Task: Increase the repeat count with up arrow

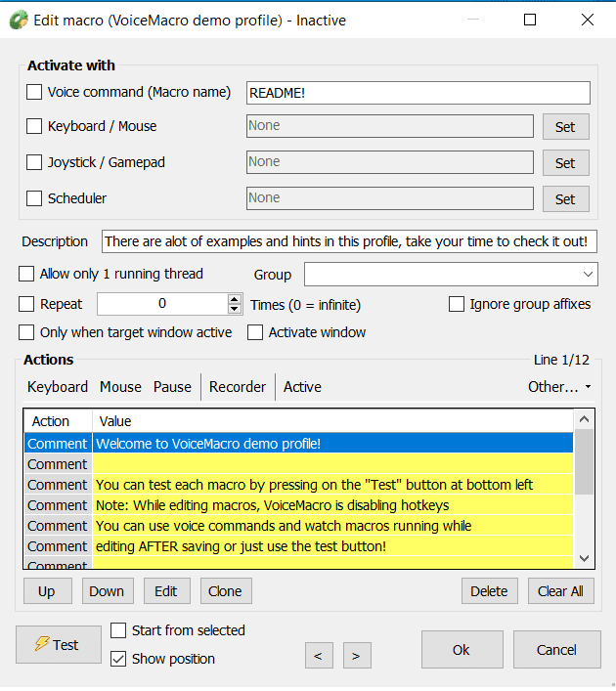Action: coord(235,298)
